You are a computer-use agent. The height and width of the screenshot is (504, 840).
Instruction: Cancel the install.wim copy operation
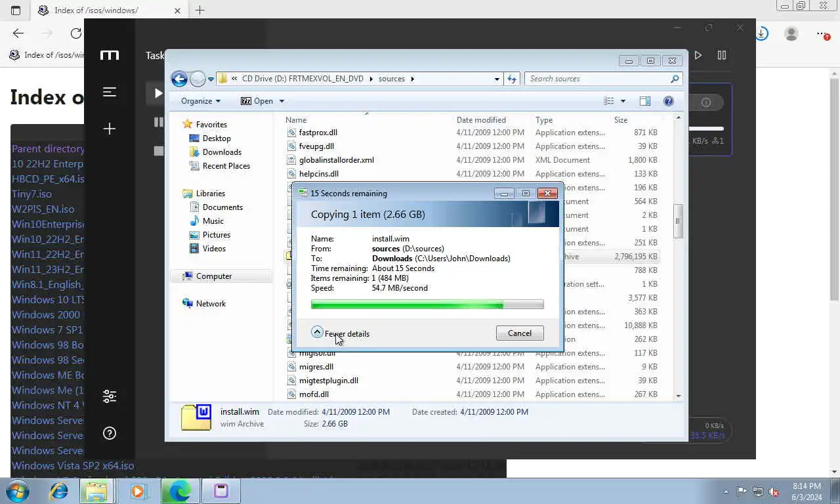[520, 333]
